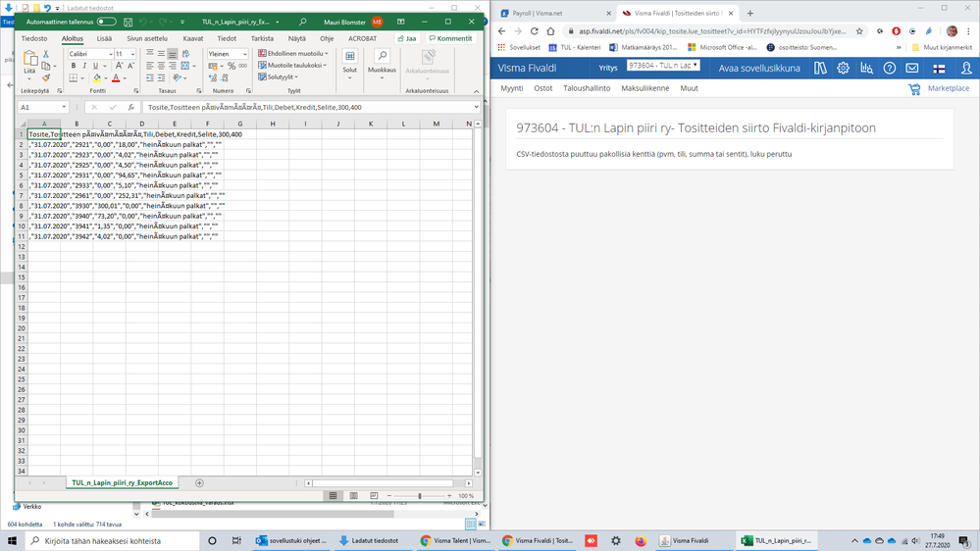Click the Fivaldi reports chart icon

(x=866, y=68)
